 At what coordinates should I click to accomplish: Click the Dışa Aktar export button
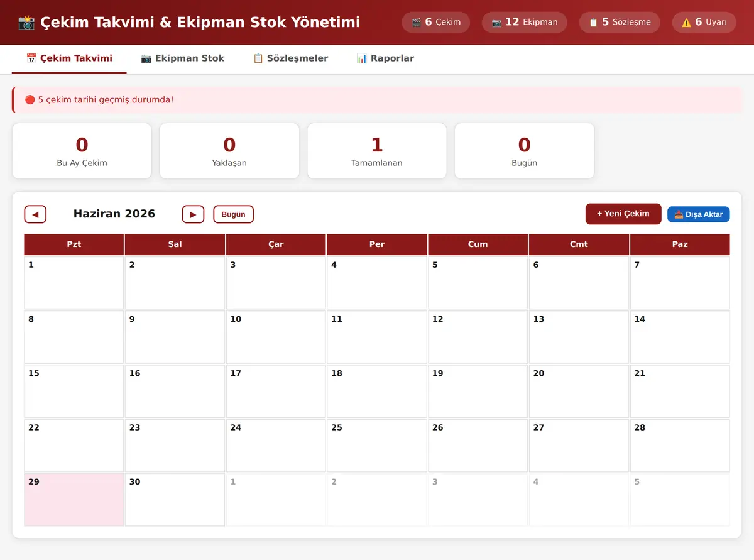[x=699, y=214]
